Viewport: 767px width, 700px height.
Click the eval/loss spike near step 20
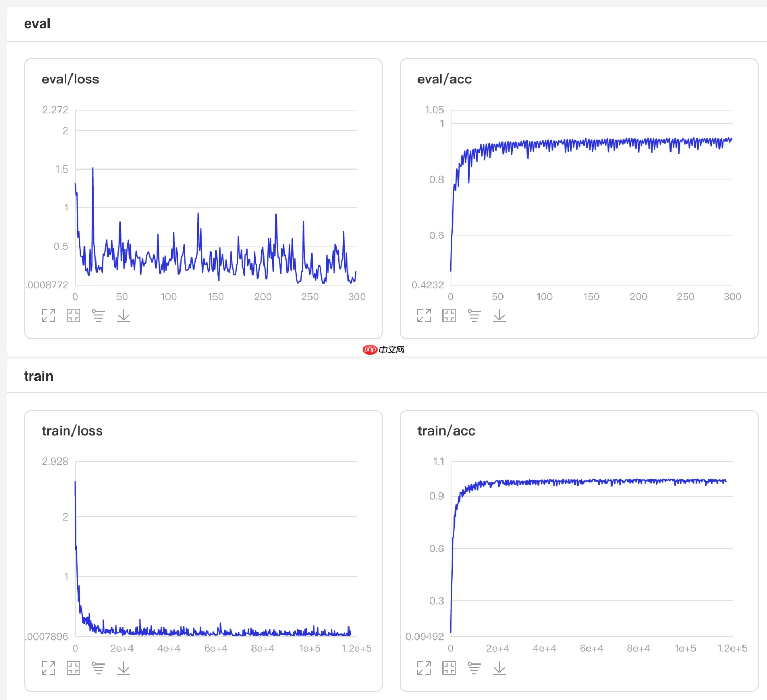[x=93, y=169]
